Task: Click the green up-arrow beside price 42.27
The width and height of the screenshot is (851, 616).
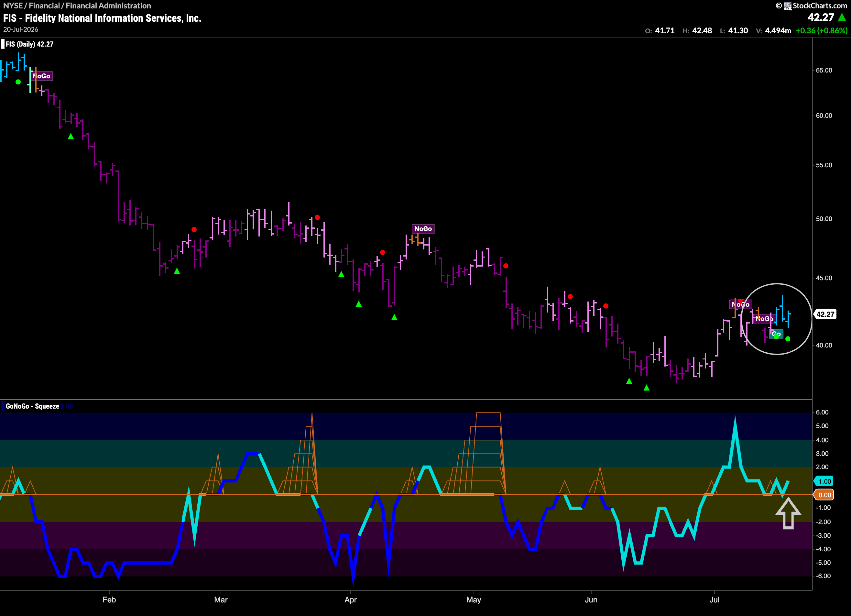Action: tap(842, 17)
